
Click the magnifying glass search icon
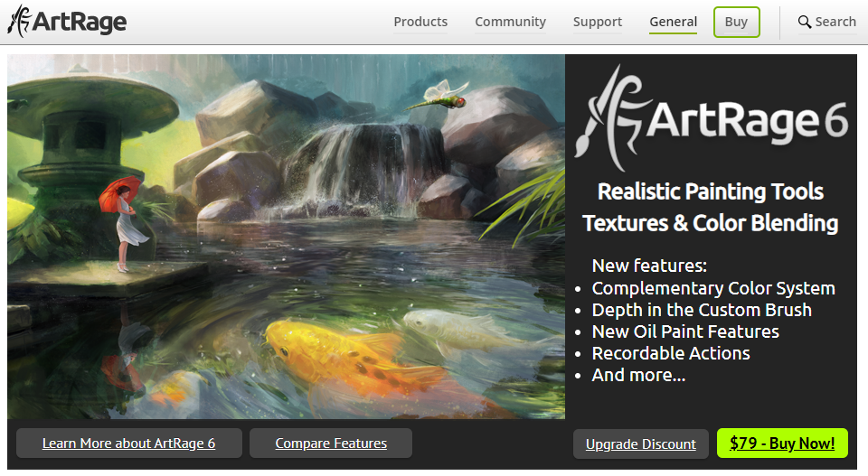click(x=805, y=22)
